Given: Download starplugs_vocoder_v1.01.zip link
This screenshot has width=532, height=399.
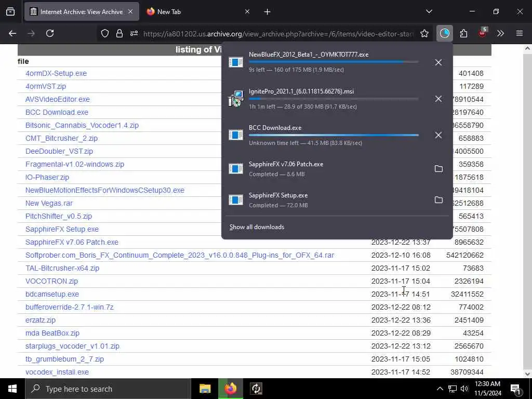Looking at the screenshot, I should (x=72, y=346).
